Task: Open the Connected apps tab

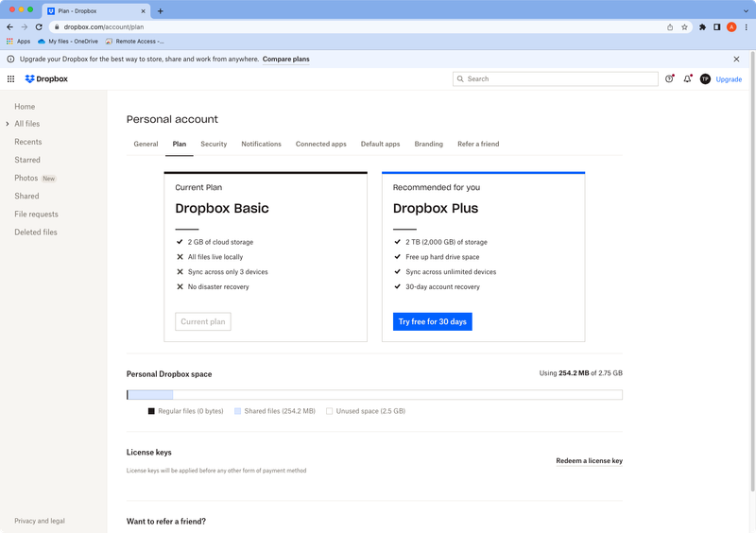Action: tap(320, 144)
